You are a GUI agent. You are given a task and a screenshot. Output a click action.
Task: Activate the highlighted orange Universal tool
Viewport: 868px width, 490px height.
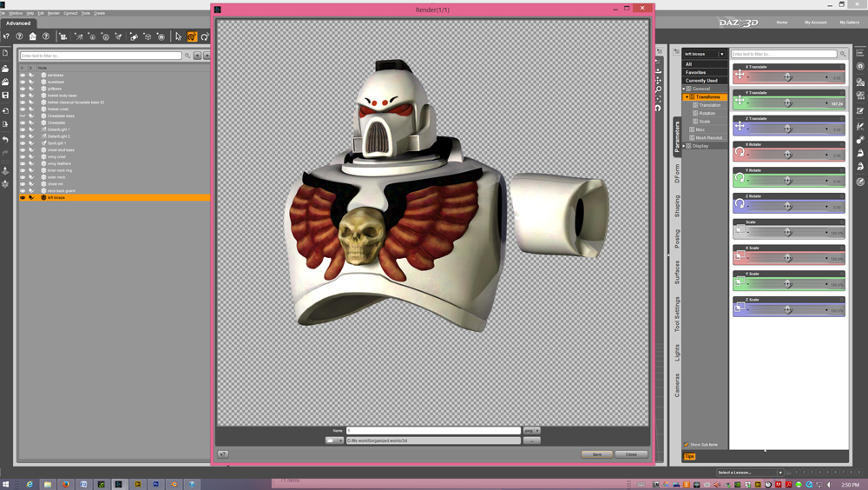coord(192,36)
